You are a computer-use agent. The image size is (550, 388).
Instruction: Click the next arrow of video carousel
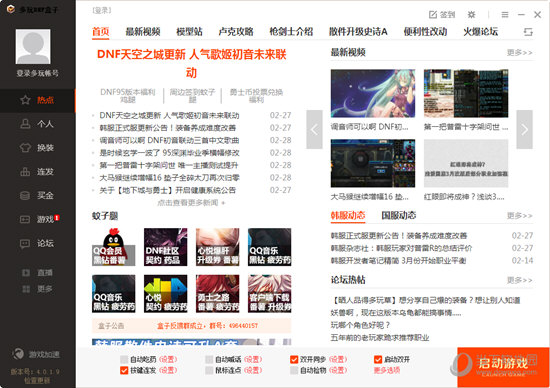pos(524,129)
